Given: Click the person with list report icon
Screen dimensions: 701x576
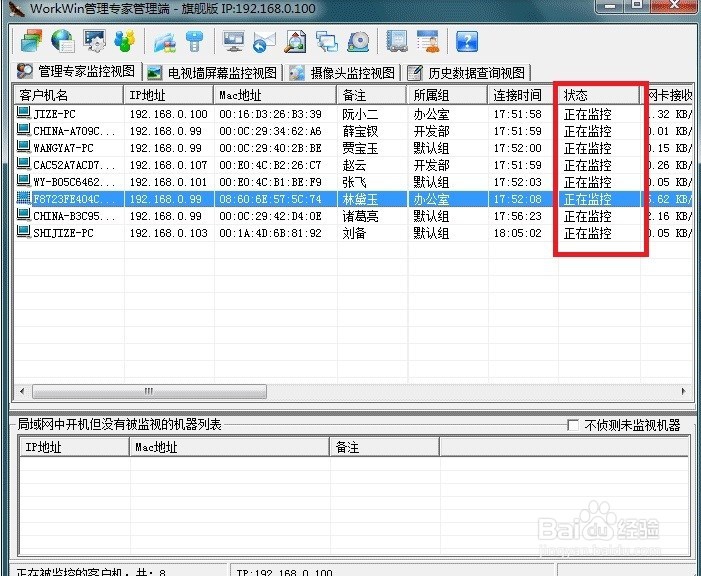Looking at the screenshot, I should pos(428,42).
